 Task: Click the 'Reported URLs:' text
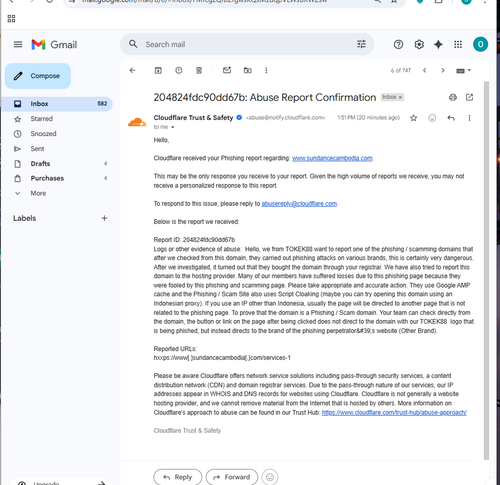click(175, 349)
